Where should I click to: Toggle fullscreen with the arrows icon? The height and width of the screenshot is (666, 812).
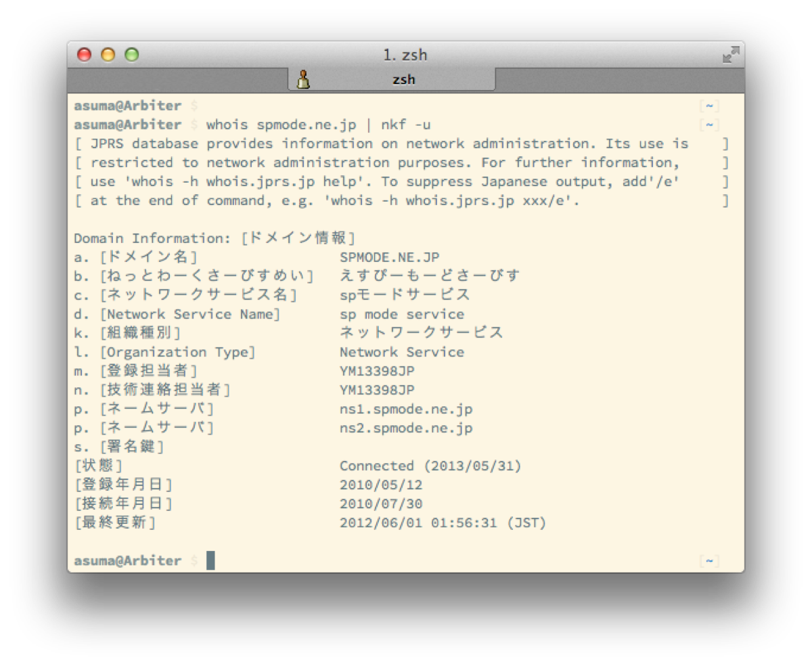[731, 55]
